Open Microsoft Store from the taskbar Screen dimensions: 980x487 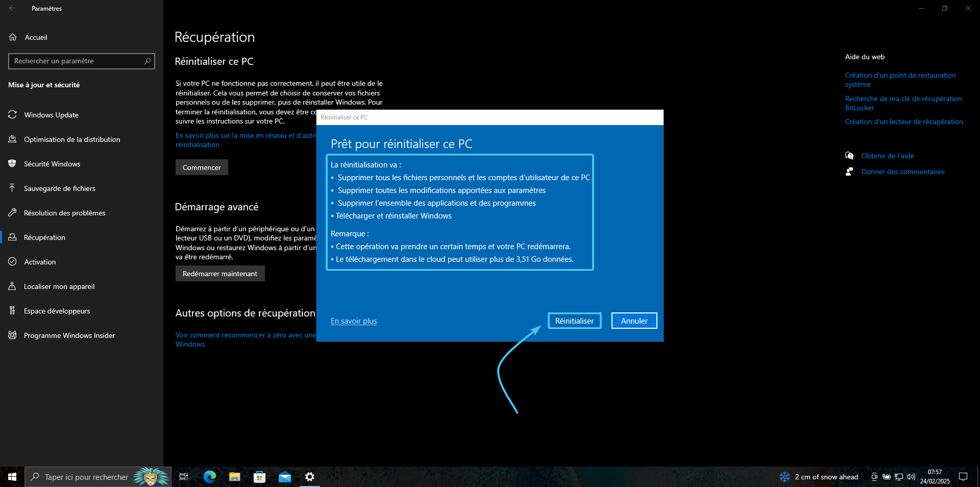[x=259, y=477]
